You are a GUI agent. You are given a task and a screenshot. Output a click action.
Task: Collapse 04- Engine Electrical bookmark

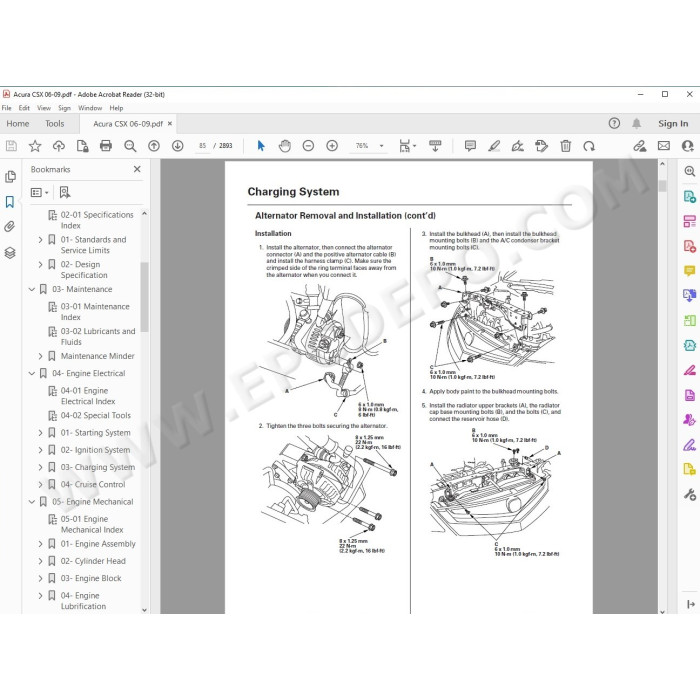tap(32, 373)
